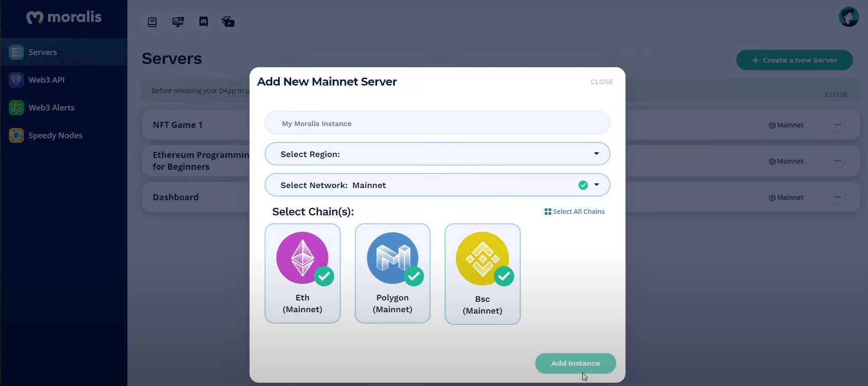The width and height of the screenshot is (868, 386).
Task: Click the green check on Select Network
Action: point(583,185)
